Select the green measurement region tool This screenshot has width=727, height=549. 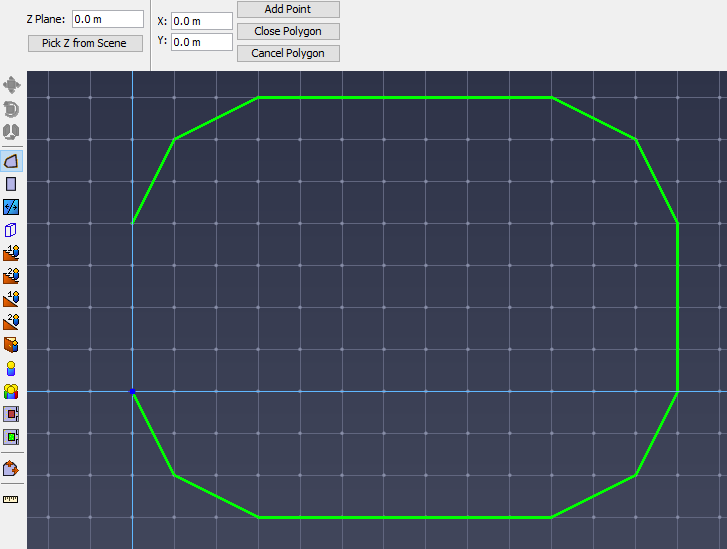11,437
